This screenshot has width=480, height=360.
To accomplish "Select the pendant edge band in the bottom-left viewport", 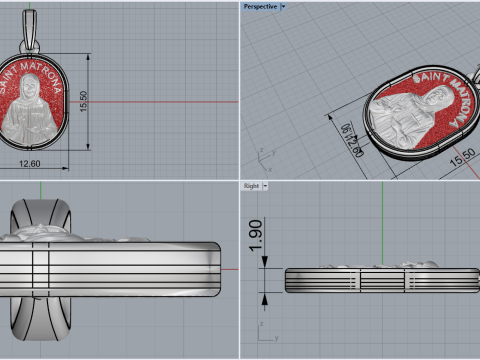I will (110, 269).
